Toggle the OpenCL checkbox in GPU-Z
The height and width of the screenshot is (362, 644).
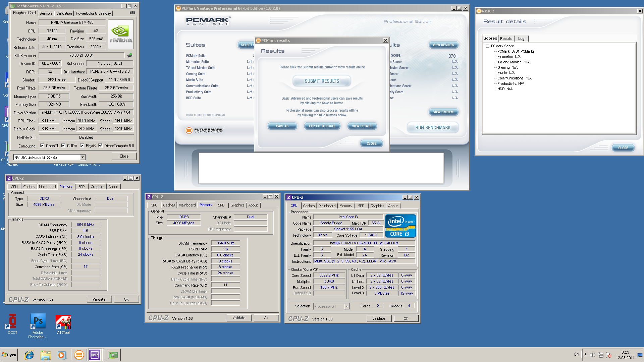(42, 146)
